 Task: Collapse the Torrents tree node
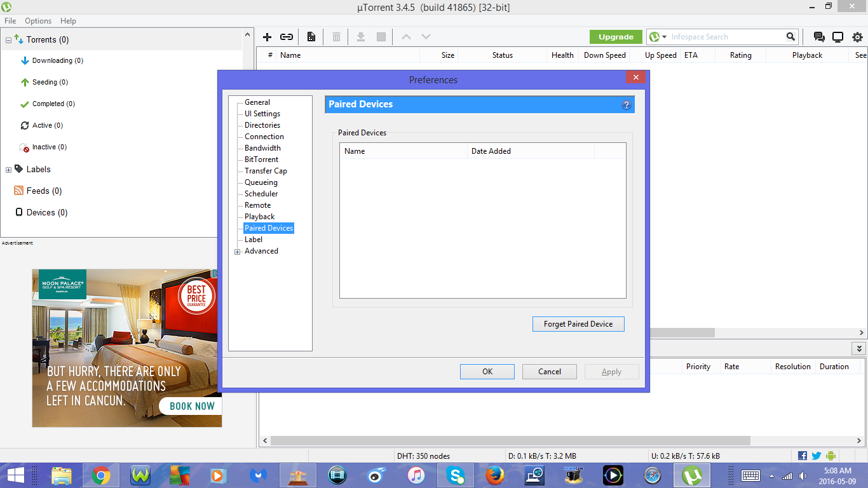pyautogui.click(x=8, y=40)
